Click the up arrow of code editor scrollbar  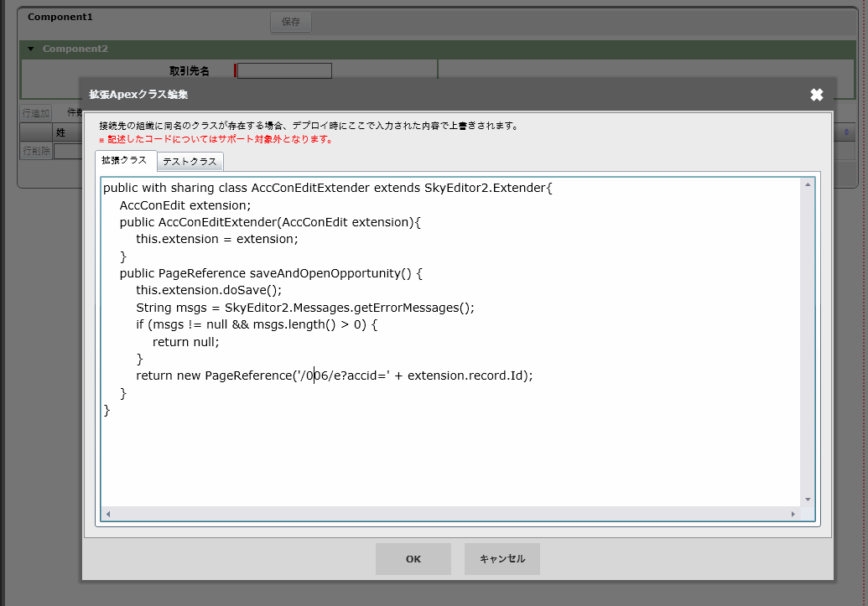pyautogui.click(x=808, y=184)
